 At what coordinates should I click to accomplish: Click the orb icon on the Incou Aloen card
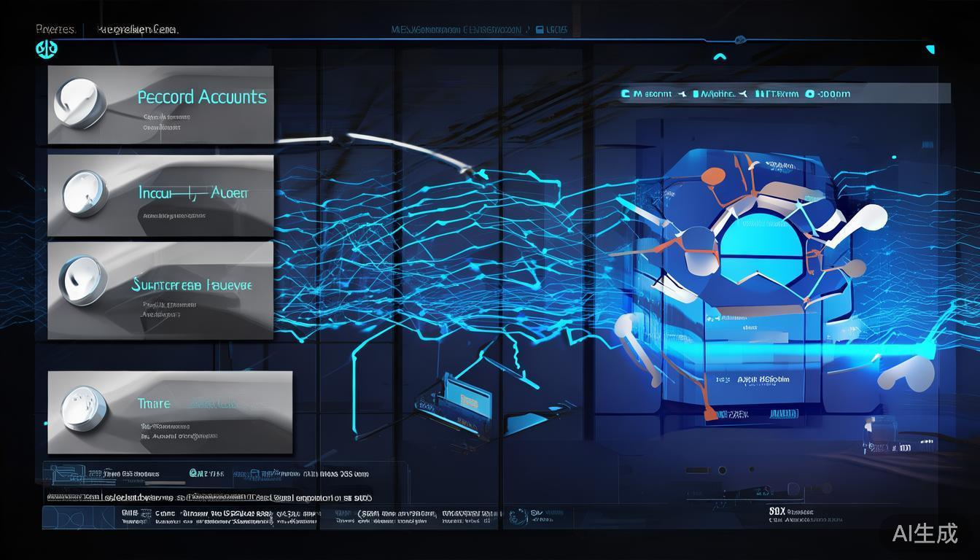[87, 193]
